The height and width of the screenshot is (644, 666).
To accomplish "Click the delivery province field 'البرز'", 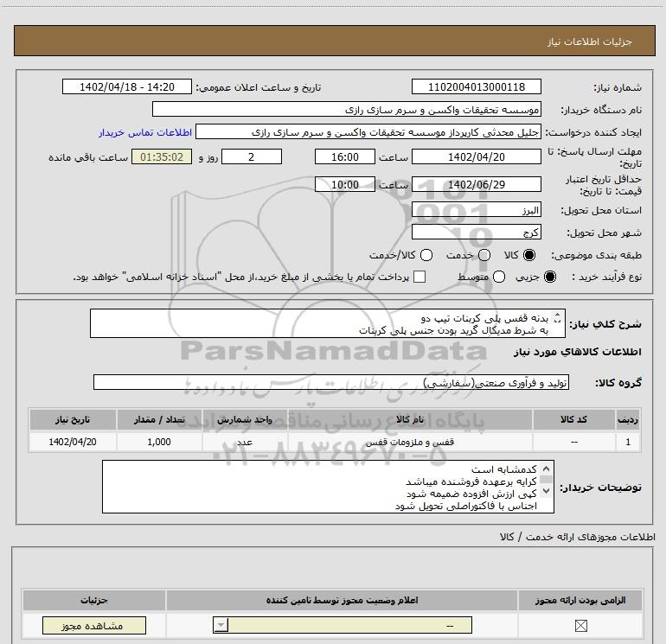I will pos(476,210).
